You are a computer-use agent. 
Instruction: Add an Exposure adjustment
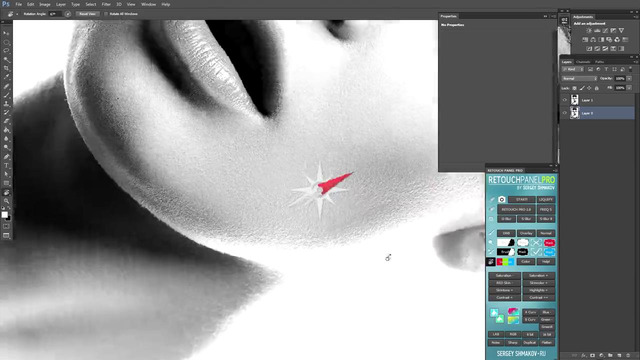(x=613, y=31)
